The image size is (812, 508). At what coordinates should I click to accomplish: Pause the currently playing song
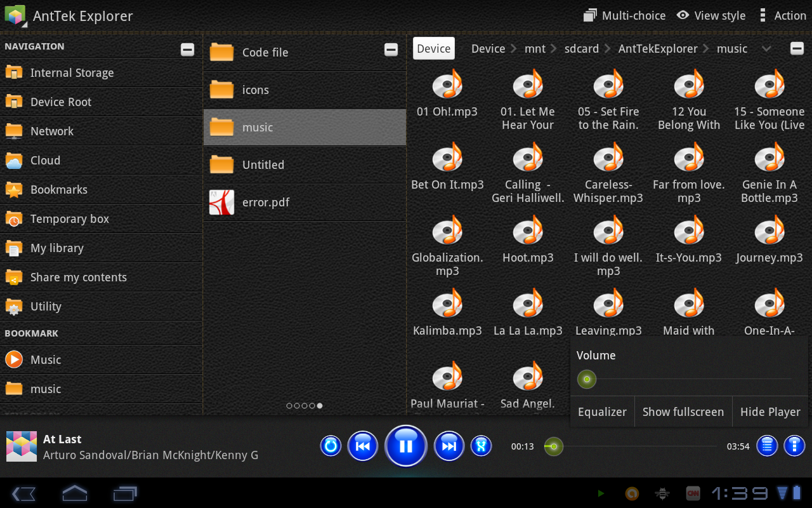[406, 446]
